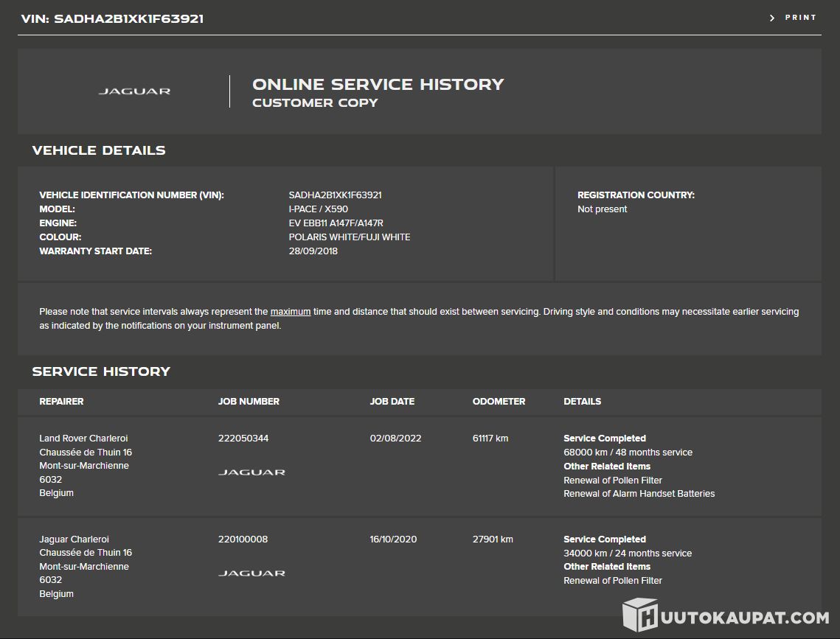Click Jaguar logo under job 222050344
The height and width of the screenshot is (639, 840).
click(x=251, y=472)
